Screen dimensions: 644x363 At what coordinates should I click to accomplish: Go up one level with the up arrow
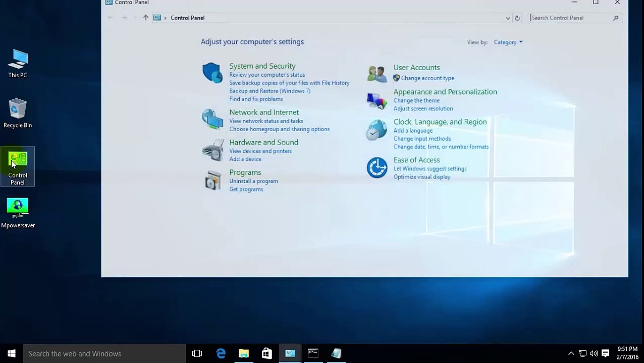pyautogui.click(x=146, y=18)
